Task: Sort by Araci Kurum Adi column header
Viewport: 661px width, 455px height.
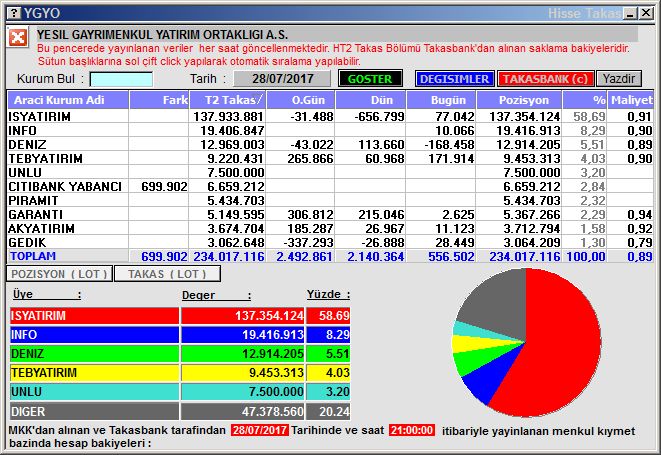Action: click(68, 100)
